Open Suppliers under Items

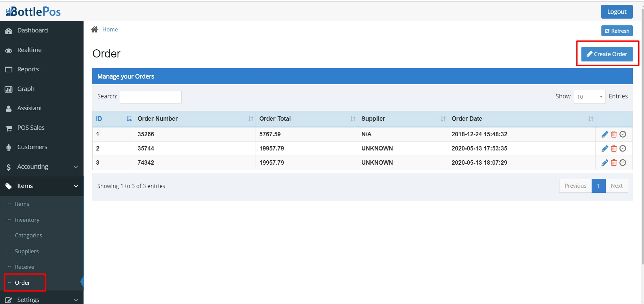point(27,251)
